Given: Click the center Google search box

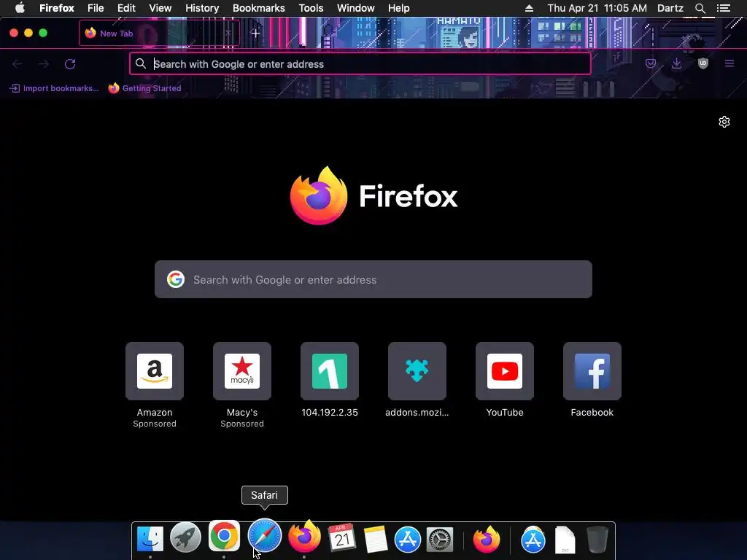Looking at the screenshot, I should coord(373,279).
